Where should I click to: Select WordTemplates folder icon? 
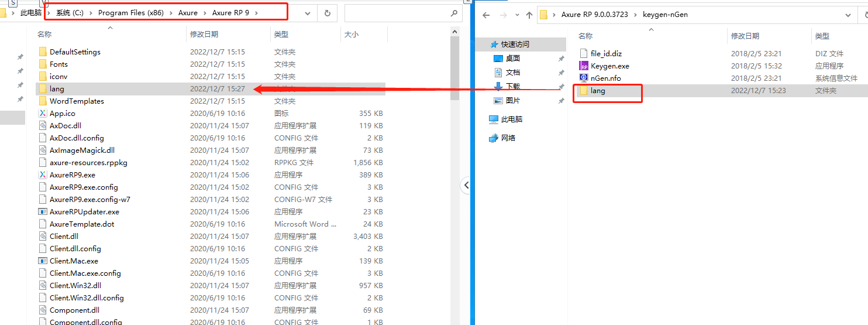(43, 101)
